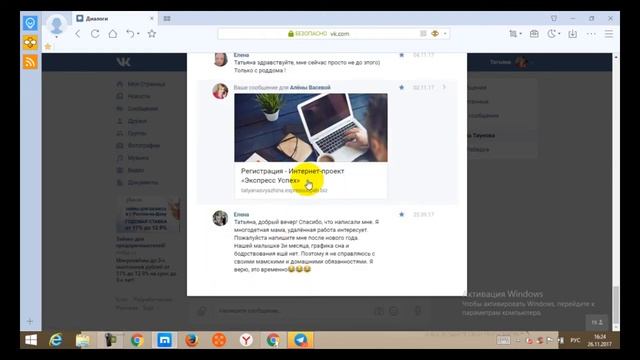This screenshot has height=360, width=640.
Task: Open the RSS feed reader sidebar icon
Action: pos(30,62)
